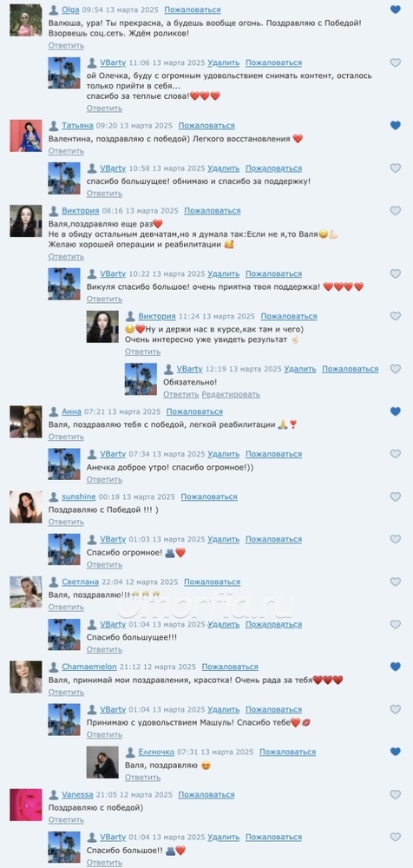The height and width of the screenshot is (868, 413).
Task: Open Виктория's avatar thumbnail on her first comment
Action: [x=26, y=220]
